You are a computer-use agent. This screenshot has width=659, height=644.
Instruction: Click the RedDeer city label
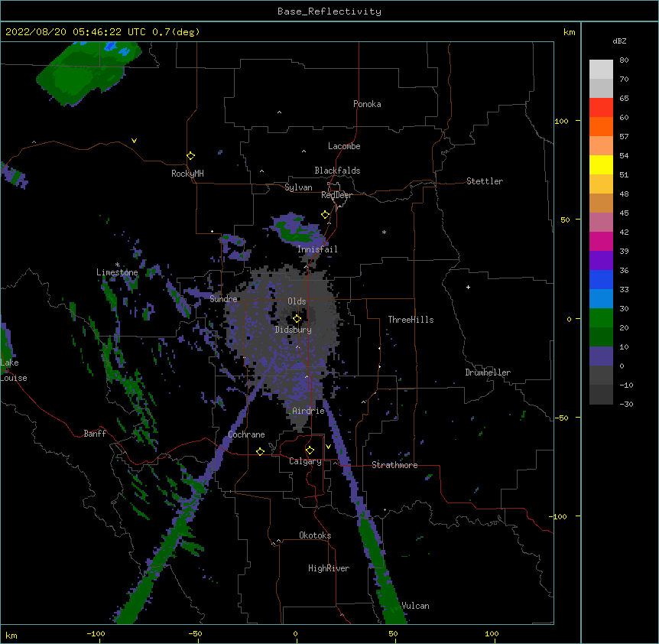(336, 195)
